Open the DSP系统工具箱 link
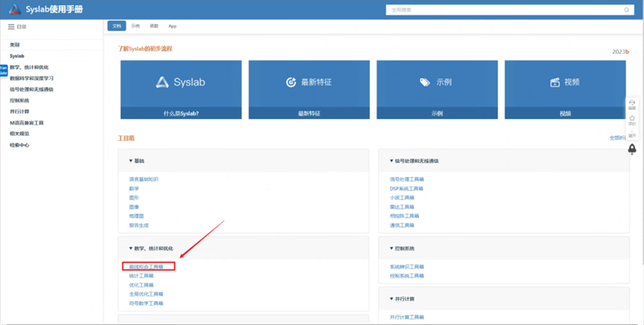This screenshot has width=644, height=325. [x=406, y=189]
